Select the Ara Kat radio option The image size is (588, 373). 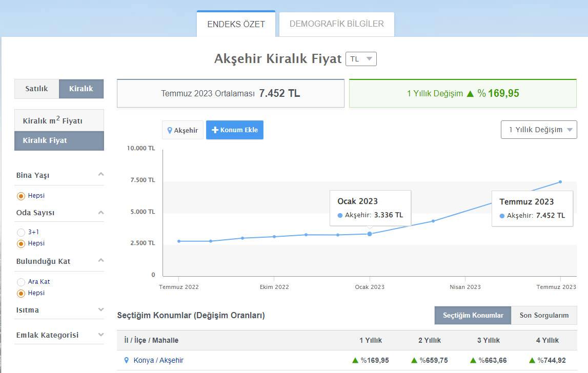click(21, 281)
